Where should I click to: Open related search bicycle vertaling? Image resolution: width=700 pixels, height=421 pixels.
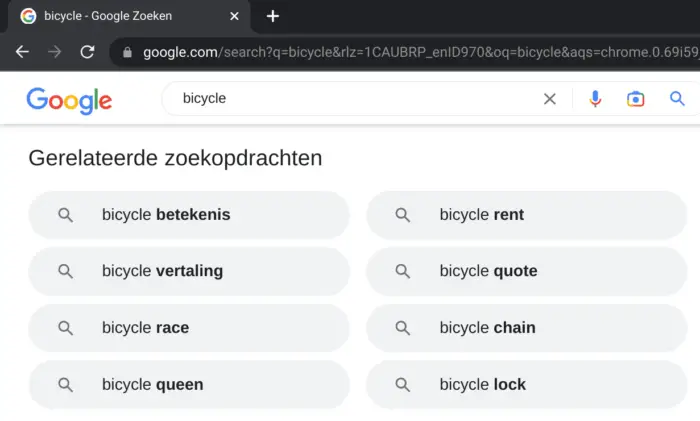click(x=189, y=271)
